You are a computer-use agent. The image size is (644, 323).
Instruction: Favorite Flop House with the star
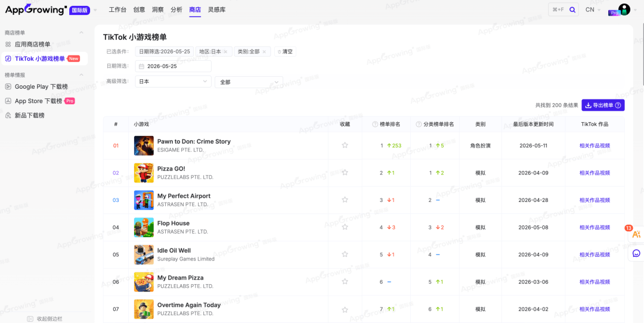345,227
